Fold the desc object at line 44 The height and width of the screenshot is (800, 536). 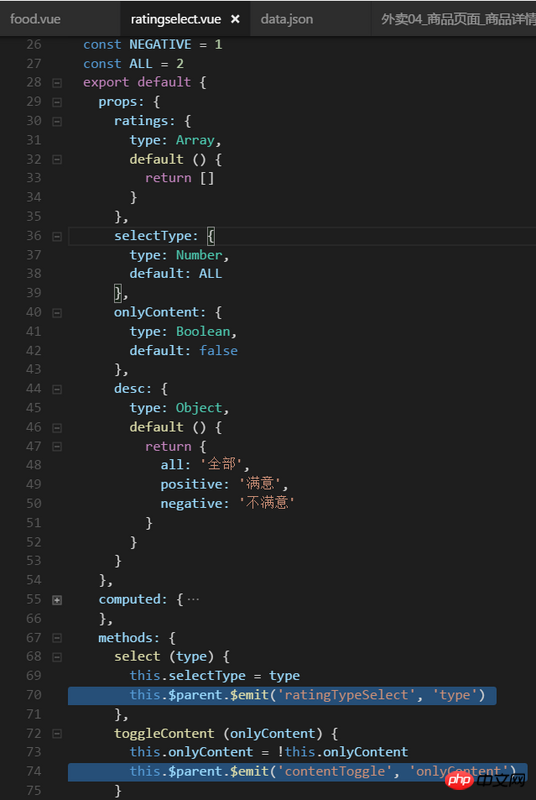point(57,389)
